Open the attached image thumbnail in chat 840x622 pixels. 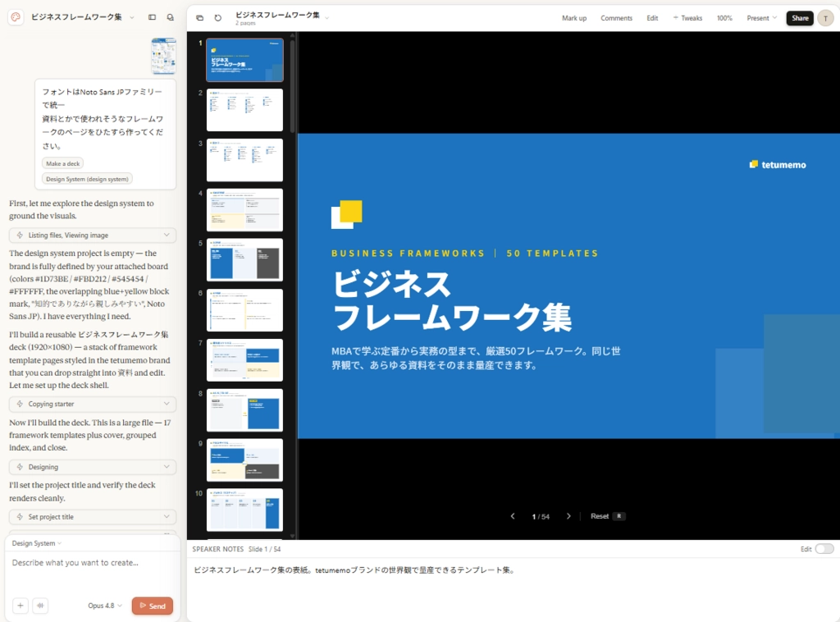[x=163, y=56]
